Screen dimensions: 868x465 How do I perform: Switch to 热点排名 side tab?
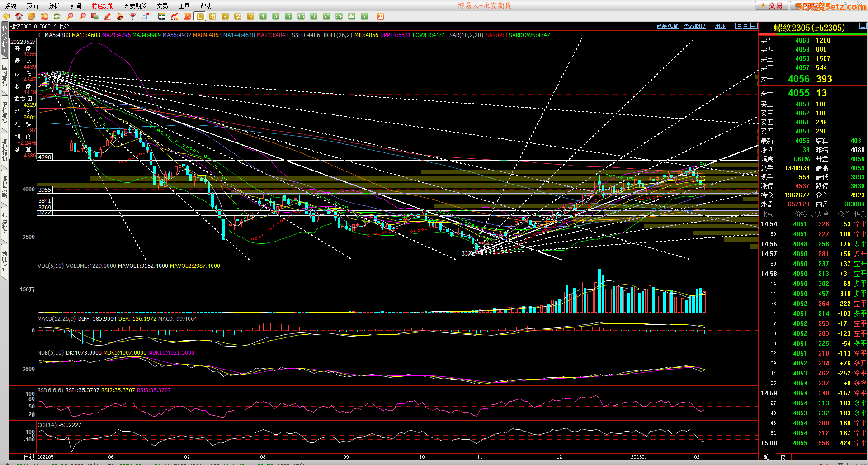5,224
